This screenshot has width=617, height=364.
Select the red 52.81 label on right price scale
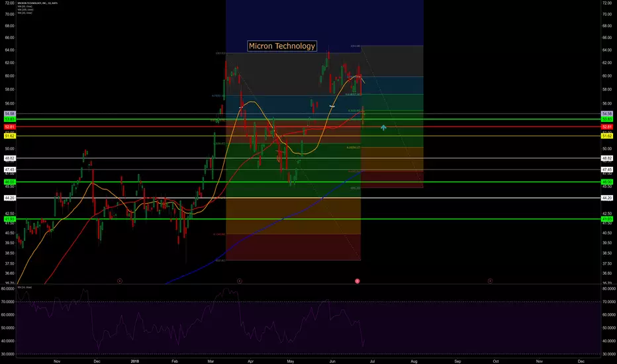[607, 126]
